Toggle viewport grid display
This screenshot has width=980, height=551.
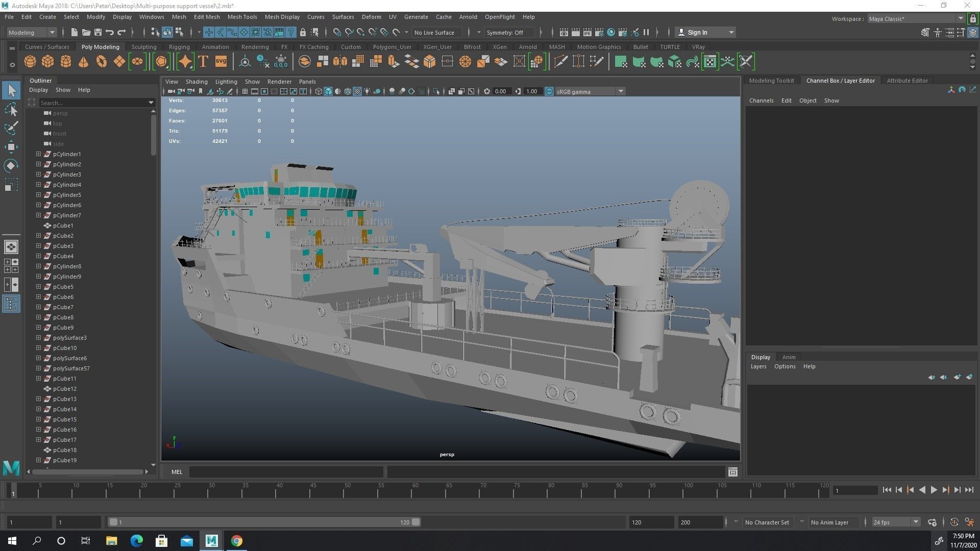click(x=245, y=91)
